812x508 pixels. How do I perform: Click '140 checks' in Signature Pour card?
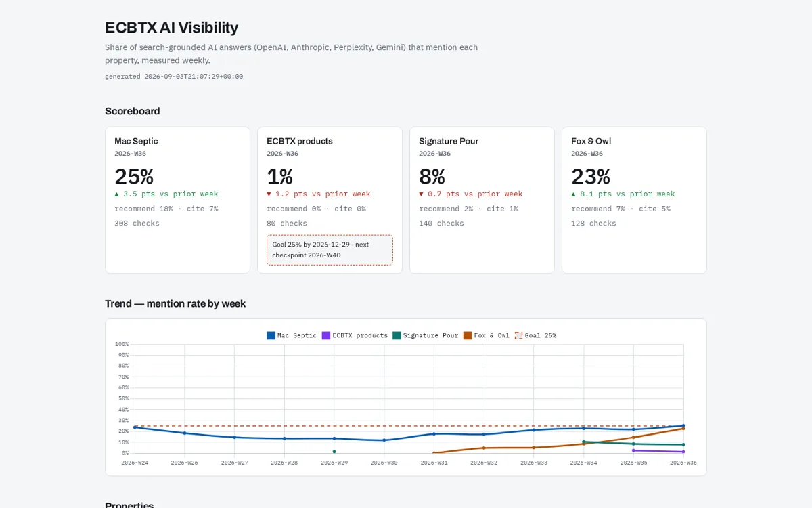441,224
